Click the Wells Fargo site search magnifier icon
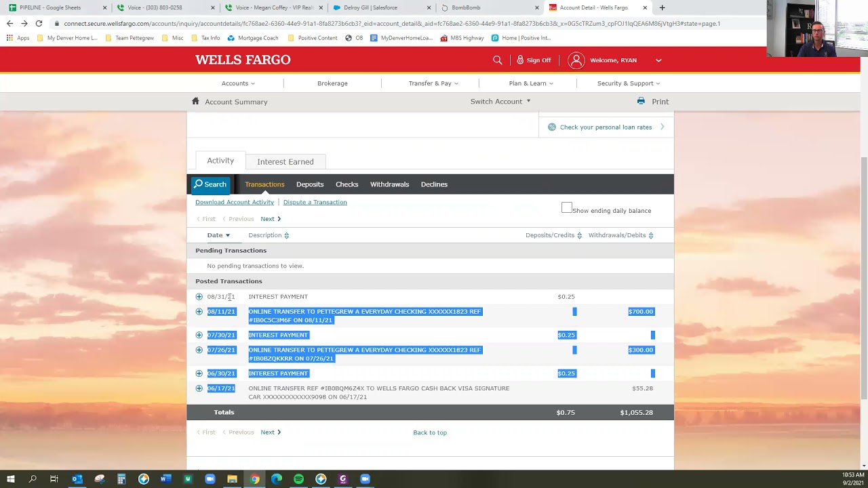Image resolution: width=868 pixels, height=488 pixels. pyautogui.click(x=498, y=60)
